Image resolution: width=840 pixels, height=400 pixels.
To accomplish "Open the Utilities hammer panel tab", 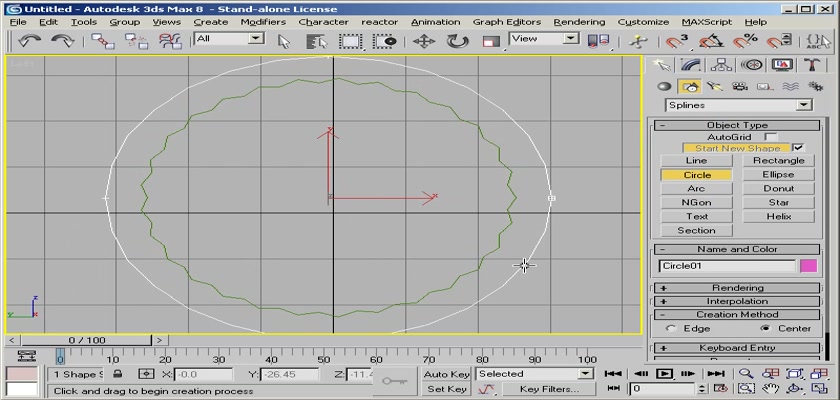I will 812,65.
